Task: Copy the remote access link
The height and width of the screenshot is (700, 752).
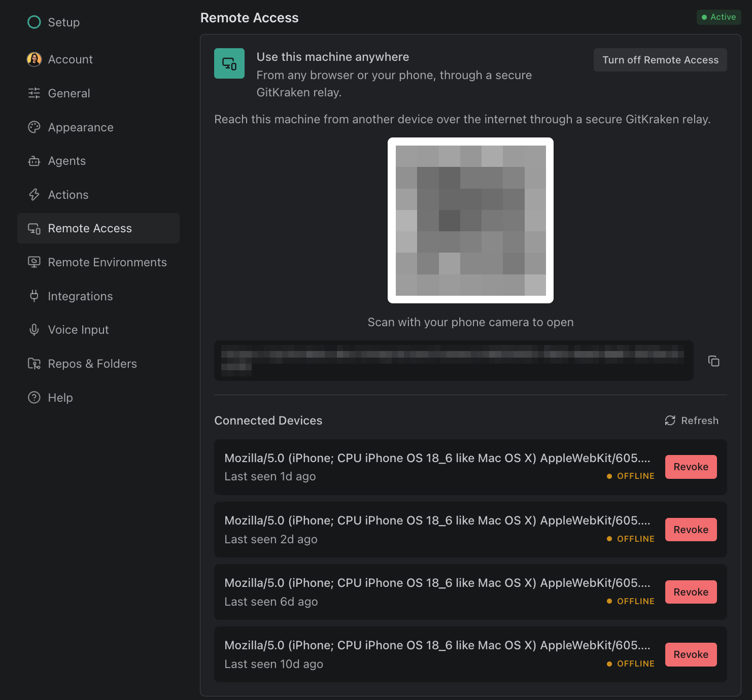Action: [713, 361]
